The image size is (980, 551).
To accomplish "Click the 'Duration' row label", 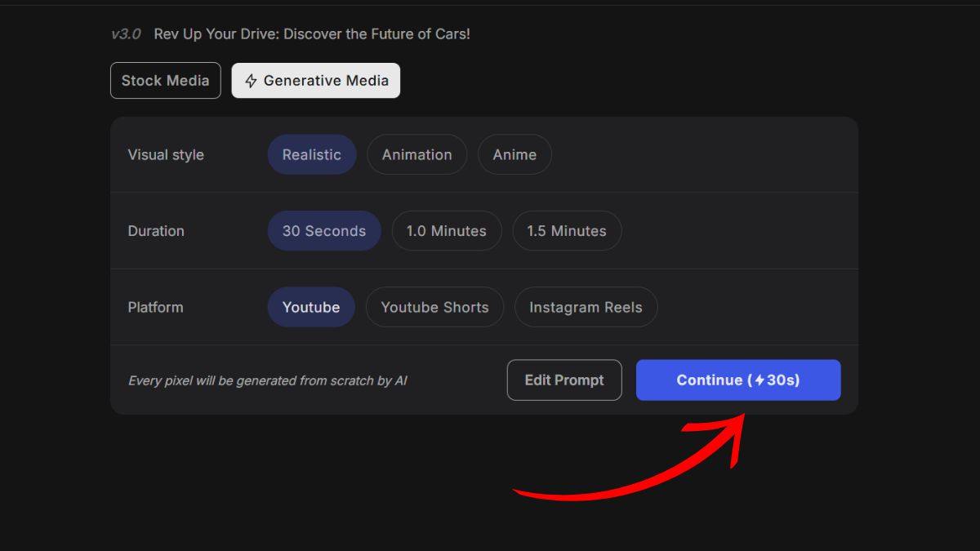I will pos(156,231).
